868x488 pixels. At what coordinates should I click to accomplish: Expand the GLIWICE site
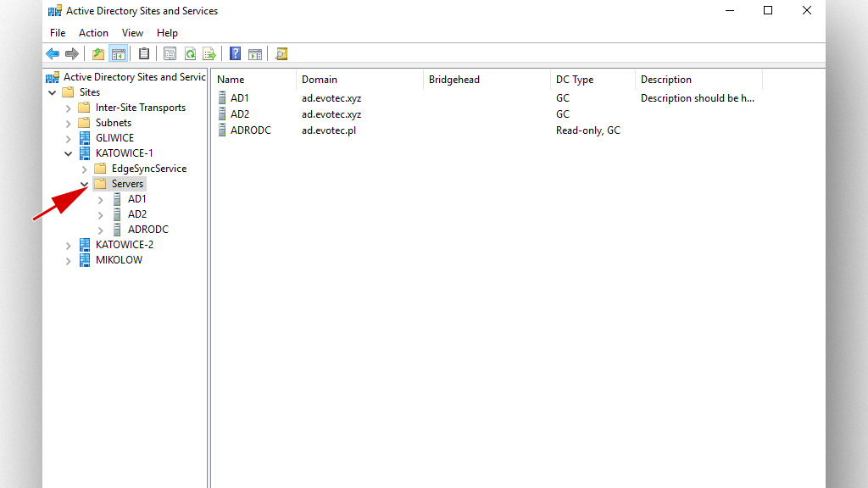(x=68, y=138)
